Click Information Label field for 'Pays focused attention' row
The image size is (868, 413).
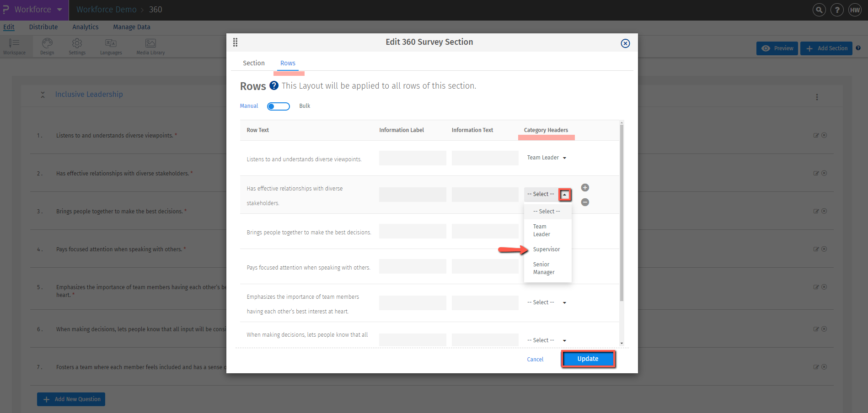tap(413, 266)
